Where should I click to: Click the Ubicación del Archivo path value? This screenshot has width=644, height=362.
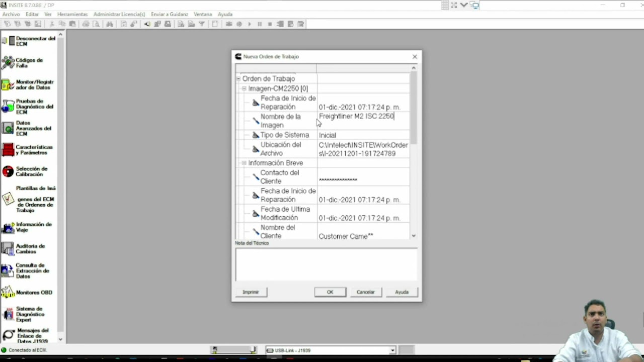pyautogui.click(x=363, y=149)
